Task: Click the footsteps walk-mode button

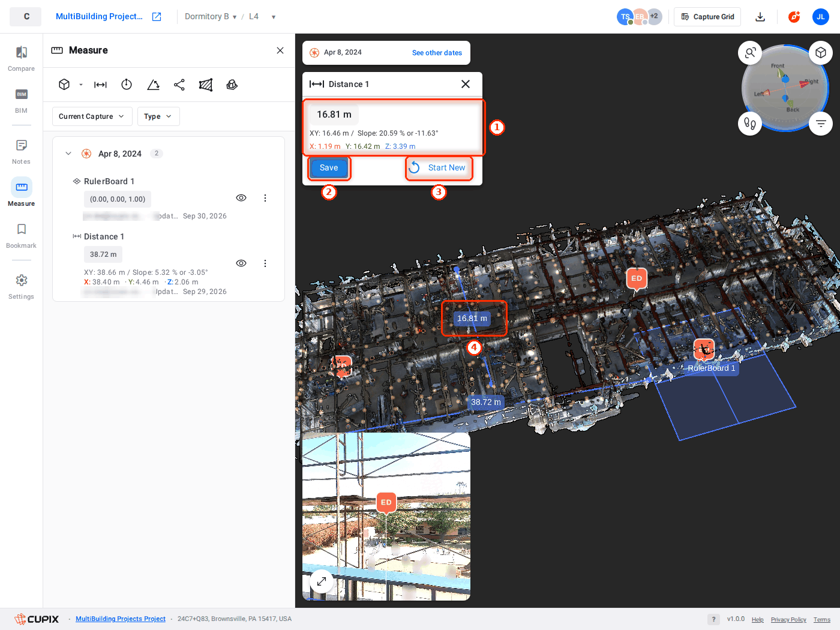Action: [750, 124]
